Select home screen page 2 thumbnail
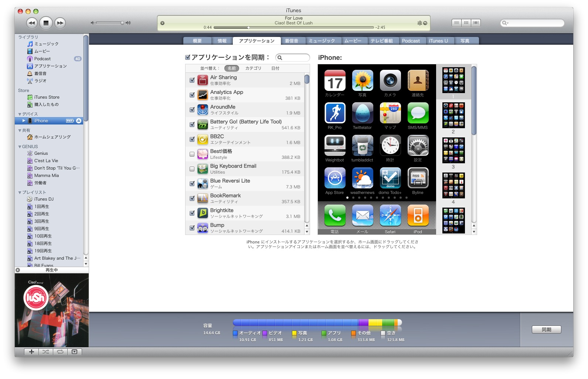 pos(453,115)
